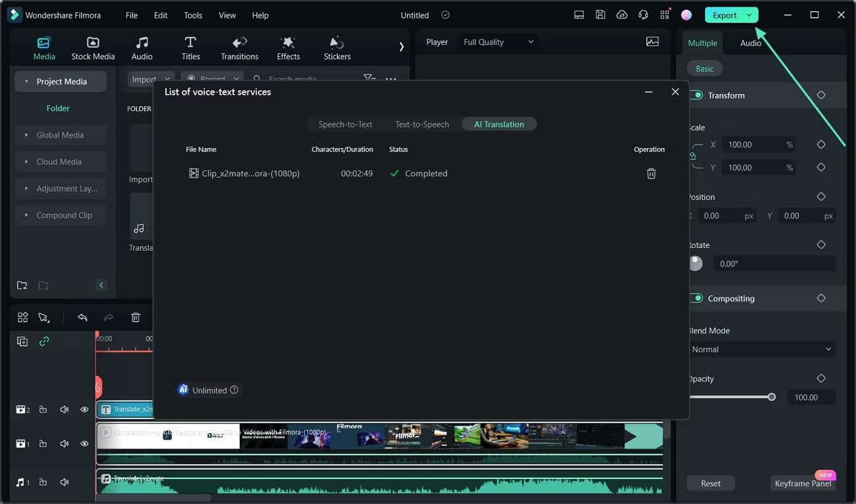
Task: Click the cloud upload icon
Action: coord(622,15)
